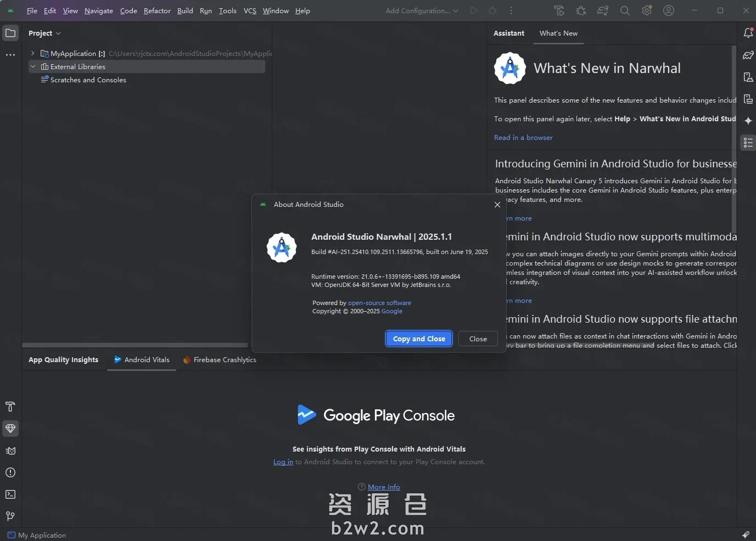The width and height of the screenshot is (756, 541).
Task: Click the Assistant panel vertical scrollbar
Action: tap(733, 137)
